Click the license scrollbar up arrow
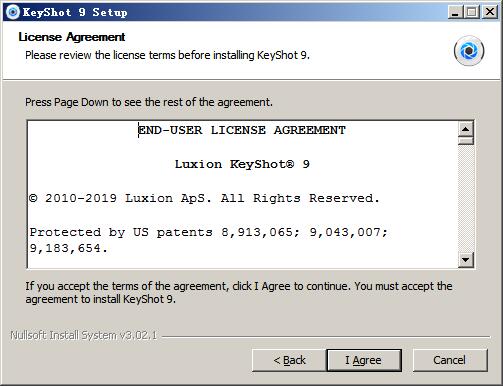Screen dimensions: 503x386 pos(466,129)
